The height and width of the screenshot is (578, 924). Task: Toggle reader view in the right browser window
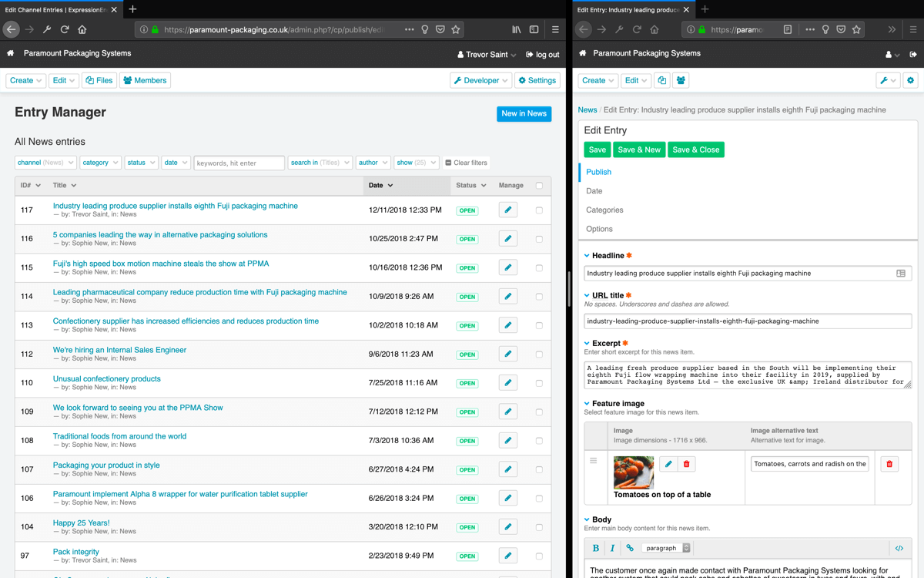pyautogui.click(x=788, y=29)
